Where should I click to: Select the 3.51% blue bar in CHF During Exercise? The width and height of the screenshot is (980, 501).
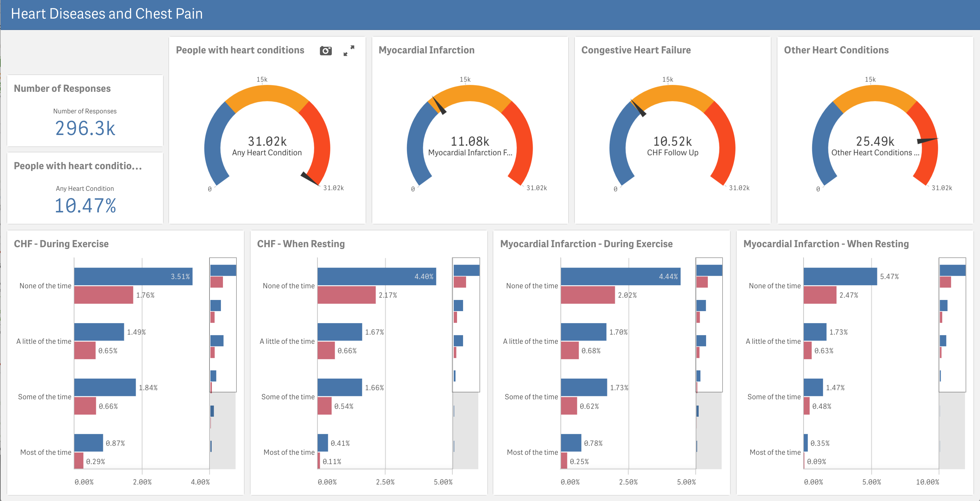133,276
